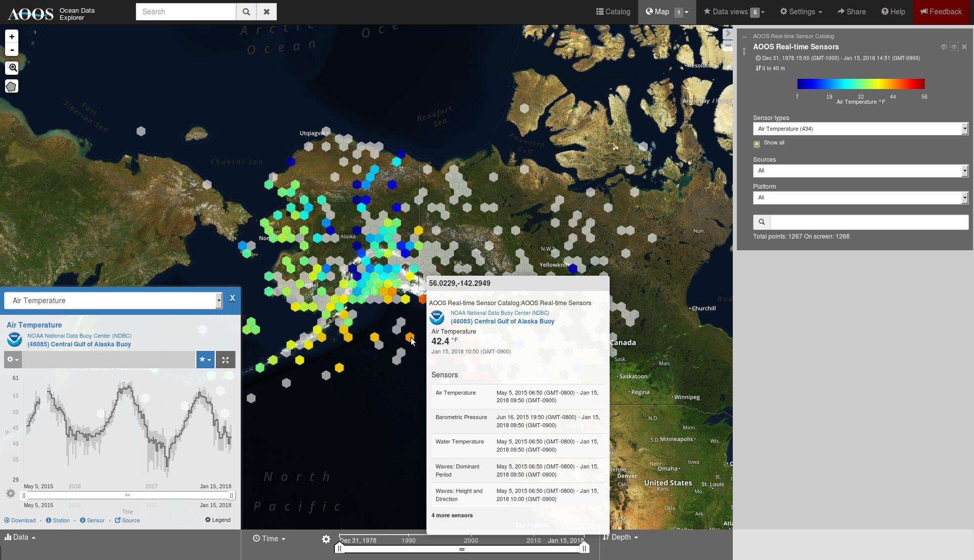974x560 pixels.
Task: Click the Download link
Action: tap(20, 520)
